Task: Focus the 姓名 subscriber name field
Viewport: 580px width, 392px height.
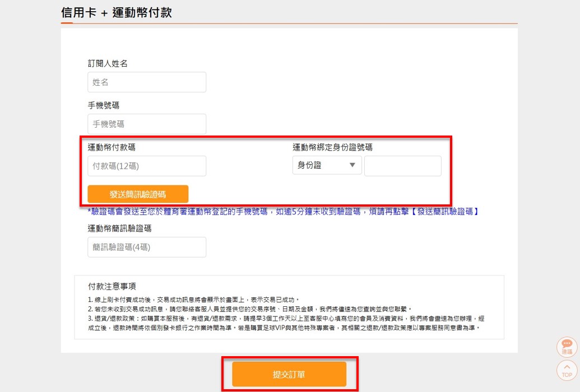Action: click(147, 82)
